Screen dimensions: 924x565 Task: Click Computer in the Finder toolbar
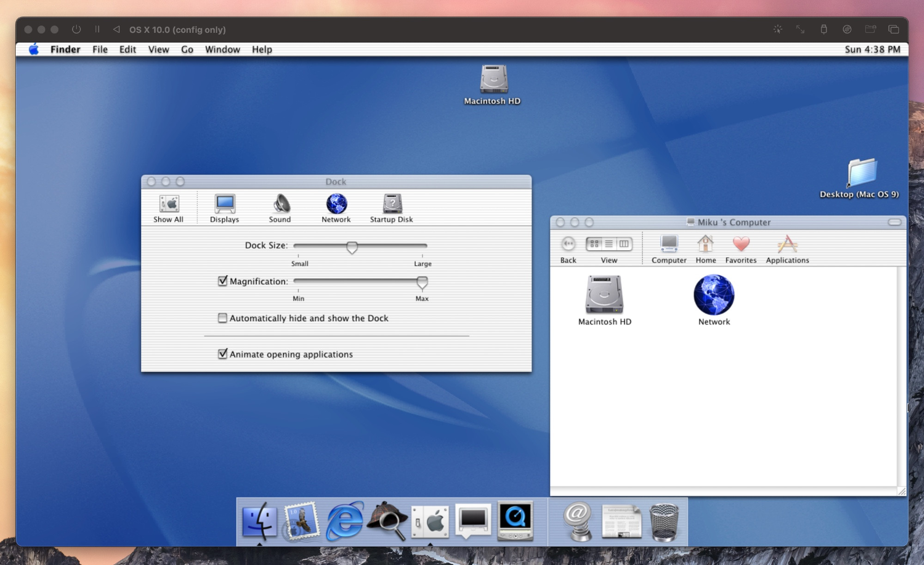(669, 249)
